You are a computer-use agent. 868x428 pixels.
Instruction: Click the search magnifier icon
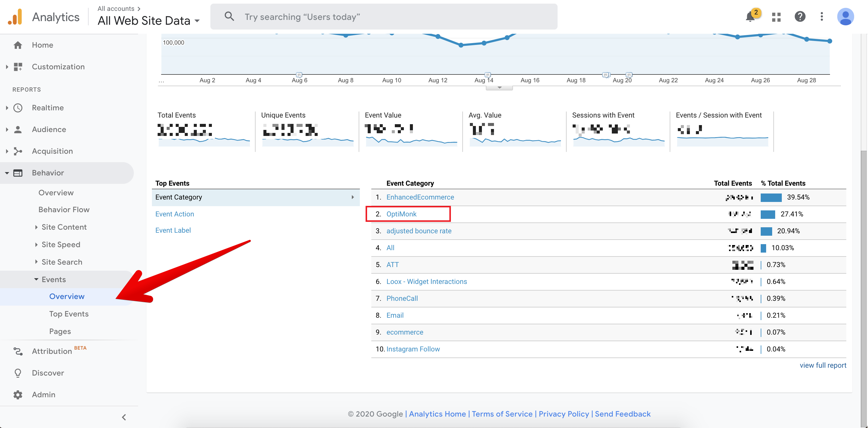pos(229,16)
